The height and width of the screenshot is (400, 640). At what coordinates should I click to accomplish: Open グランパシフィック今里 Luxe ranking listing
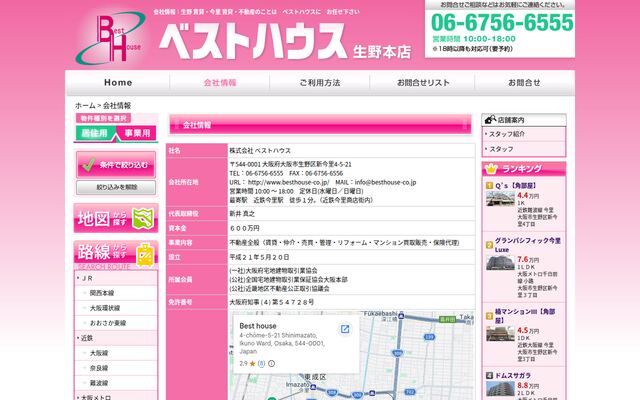528,245
